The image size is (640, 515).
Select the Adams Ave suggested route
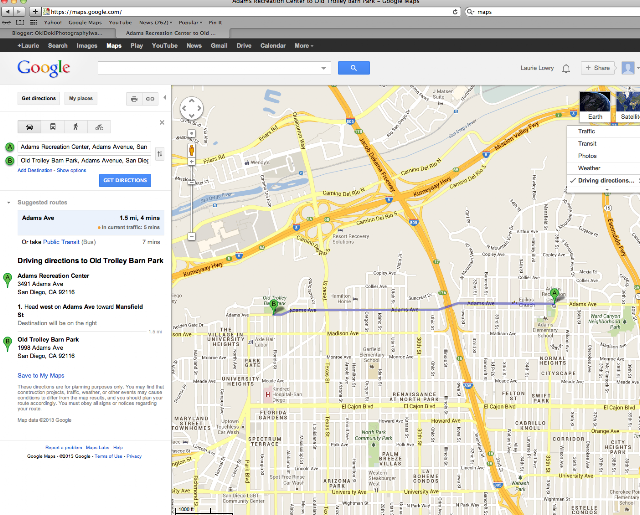91,222
